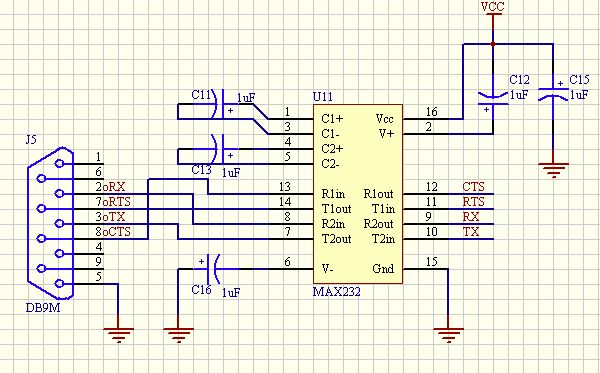Select capacitor C12 symbol
Image resolution: width=600 pixels, height=373 pixels.
(493, 98)
